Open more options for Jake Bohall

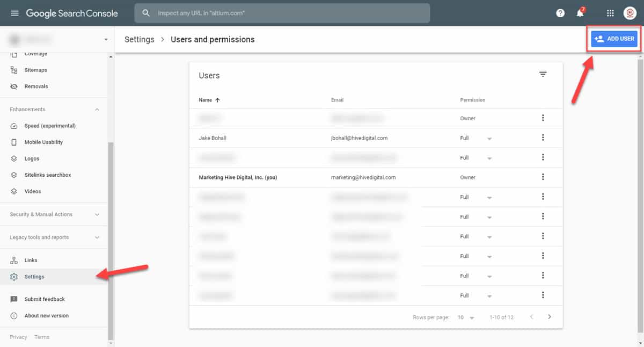coord(543,138)
